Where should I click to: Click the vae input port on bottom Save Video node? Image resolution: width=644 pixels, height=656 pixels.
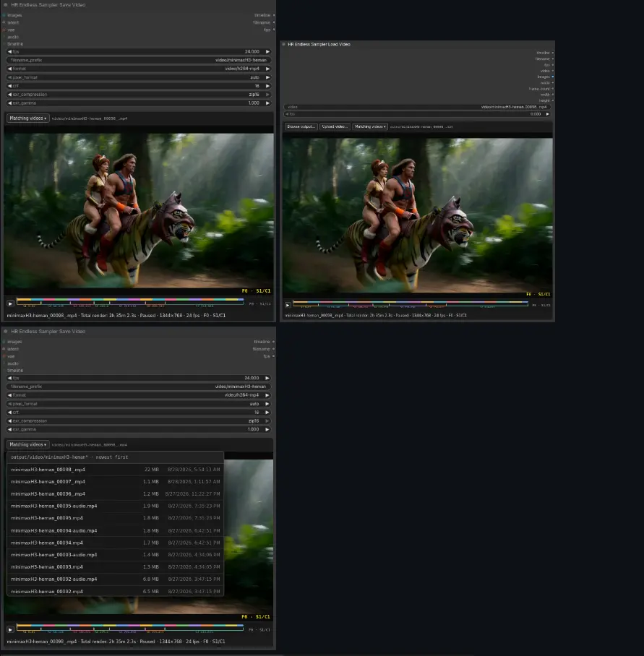(4, 356)
